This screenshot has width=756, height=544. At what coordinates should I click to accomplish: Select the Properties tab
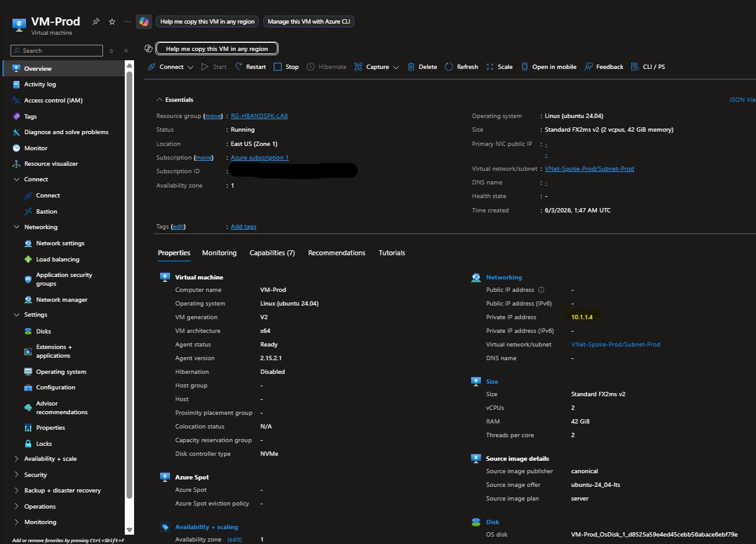(174, 253)
